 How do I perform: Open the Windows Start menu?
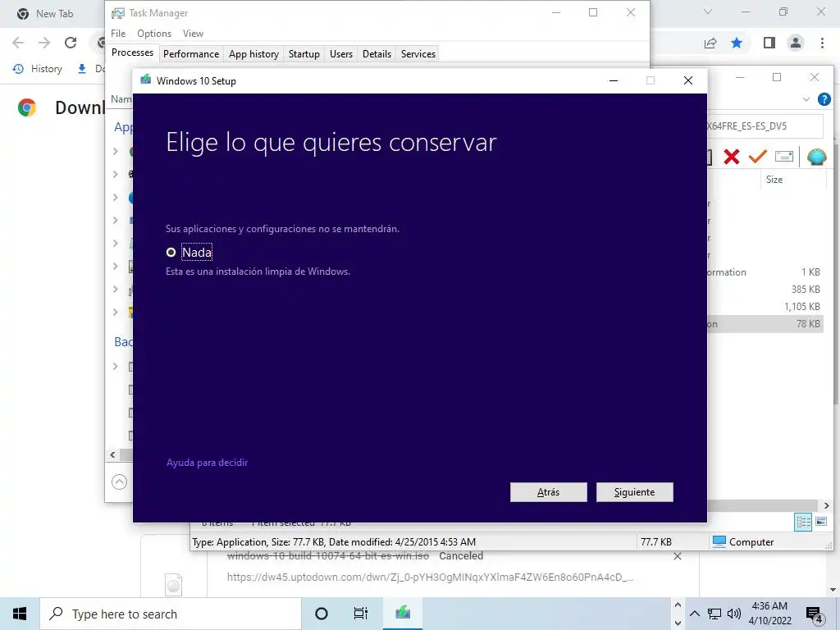(20, 614)
